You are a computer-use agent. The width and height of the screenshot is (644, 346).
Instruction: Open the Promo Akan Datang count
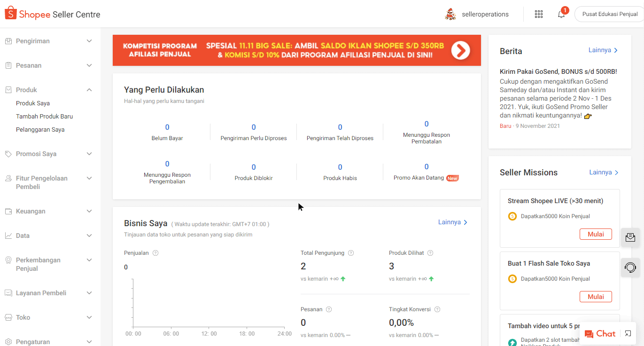427,167
